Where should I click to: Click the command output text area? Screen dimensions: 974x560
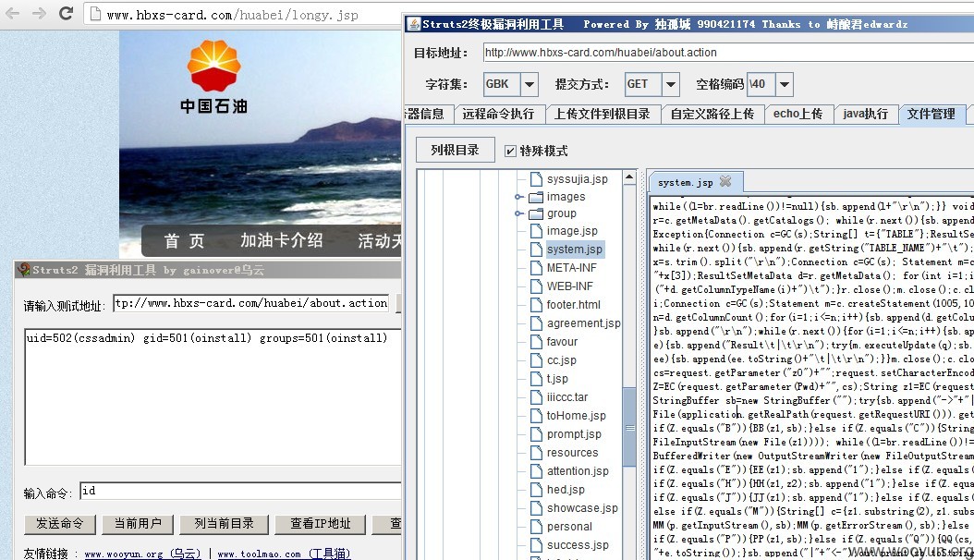[213, 396]
